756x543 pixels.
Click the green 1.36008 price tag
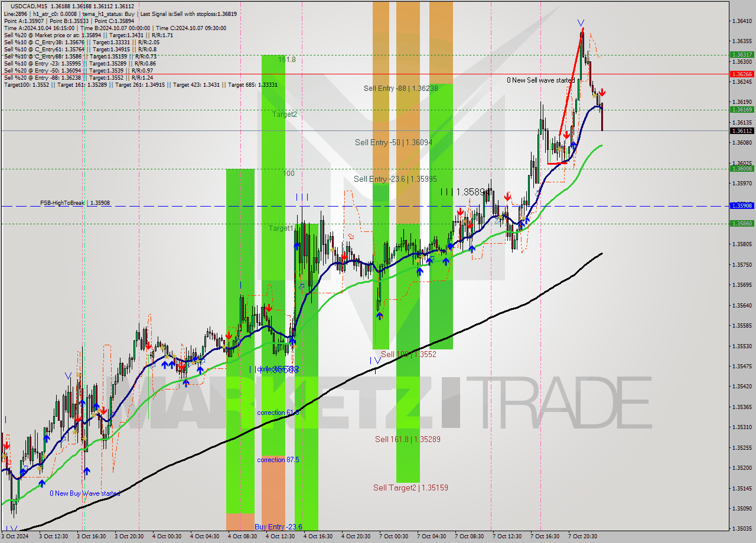pyautogui.click(x=742, y=168)
